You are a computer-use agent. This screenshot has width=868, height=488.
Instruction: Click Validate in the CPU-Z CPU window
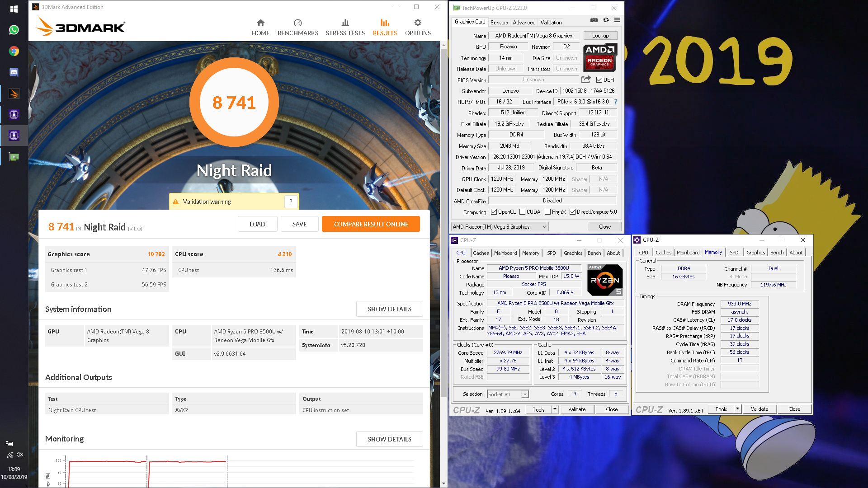[x=576, y=409]
